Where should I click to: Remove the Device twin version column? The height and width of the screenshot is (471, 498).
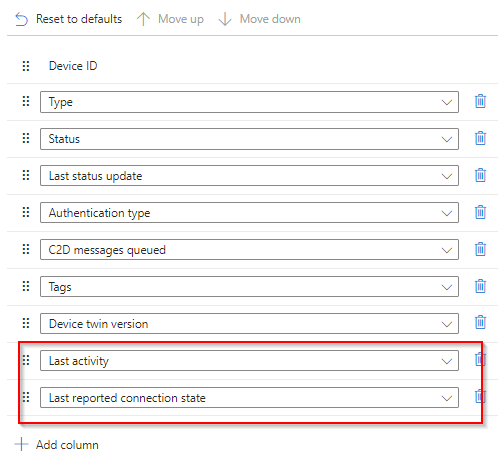point(480,323)
